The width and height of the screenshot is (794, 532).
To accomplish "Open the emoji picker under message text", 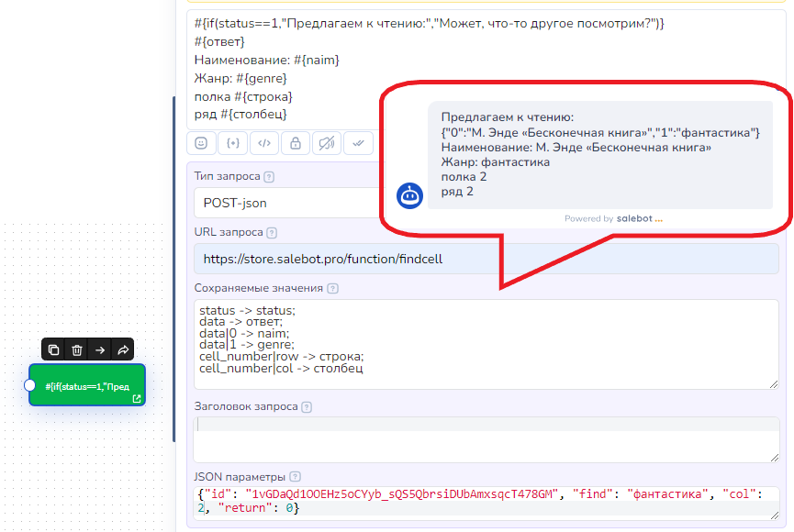I will click(x=202, y=143).
